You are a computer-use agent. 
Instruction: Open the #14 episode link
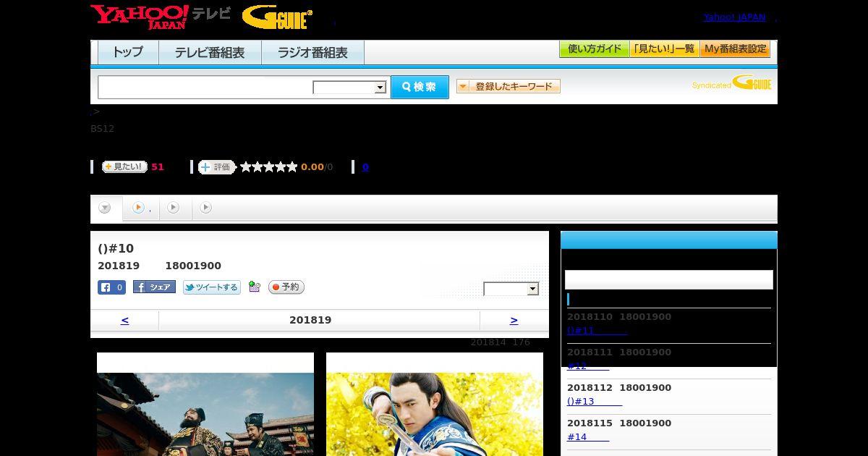tap(587, 436)
